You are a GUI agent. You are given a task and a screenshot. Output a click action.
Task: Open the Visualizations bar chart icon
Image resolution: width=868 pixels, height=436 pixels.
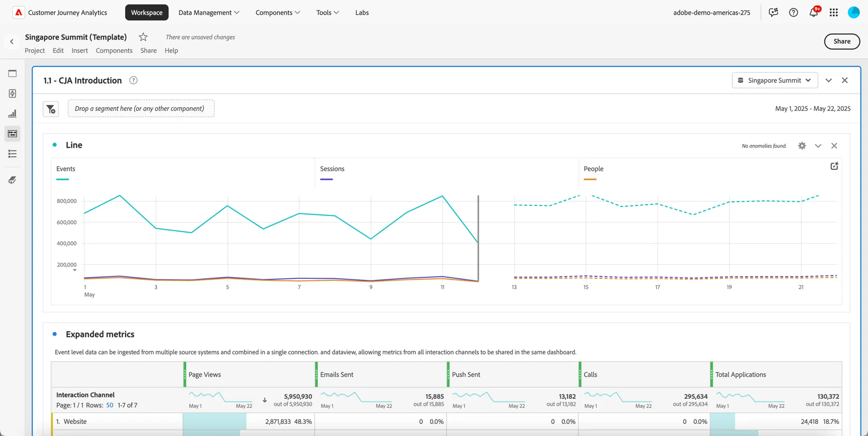pos(13,114)
